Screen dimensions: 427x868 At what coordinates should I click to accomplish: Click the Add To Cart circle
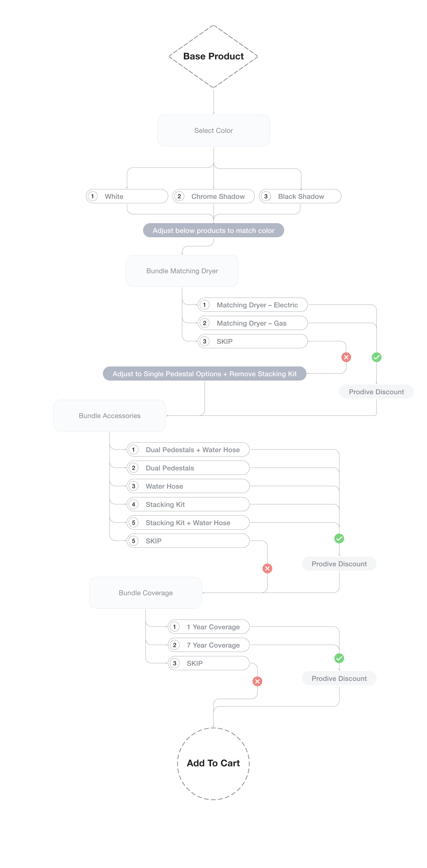click(213, 763)
